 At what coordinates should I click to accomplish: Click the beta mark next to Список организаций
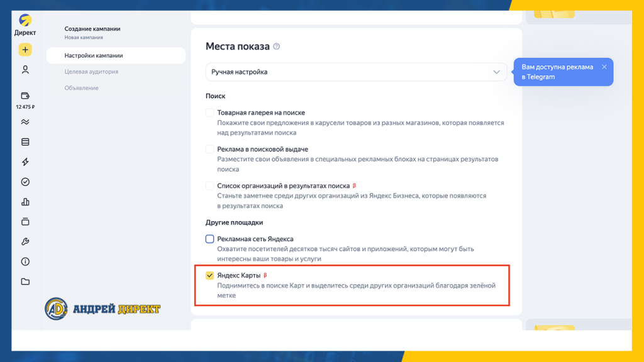(x=355, y=185)
